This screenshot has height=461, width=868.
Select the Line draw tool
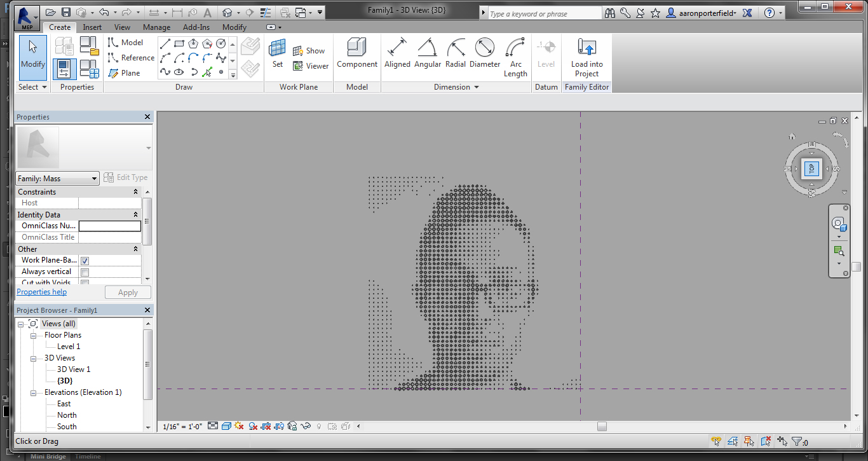pos(165,44)
